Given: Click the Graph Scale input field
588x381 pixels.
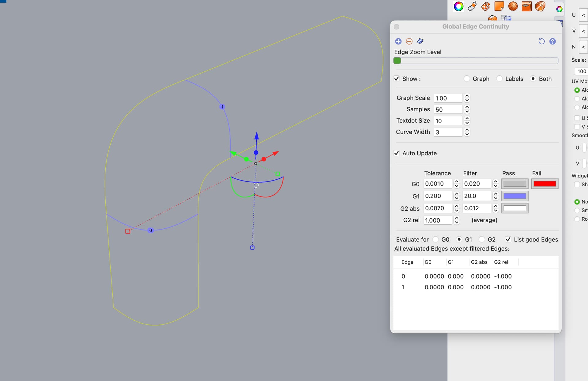Looking at the screenshot, I should point(448,98).
